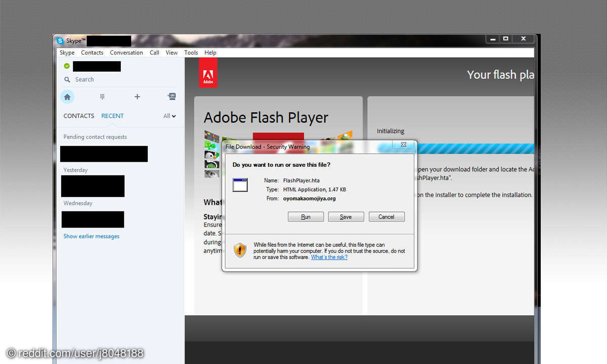Maximize the Skype window

coord(505,39)
